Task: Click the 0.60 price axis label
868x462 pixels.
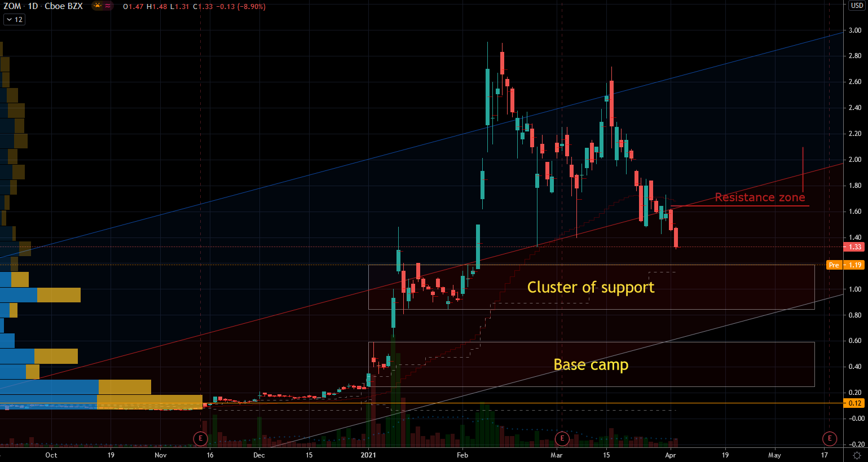Action: [x=855, y=341]
